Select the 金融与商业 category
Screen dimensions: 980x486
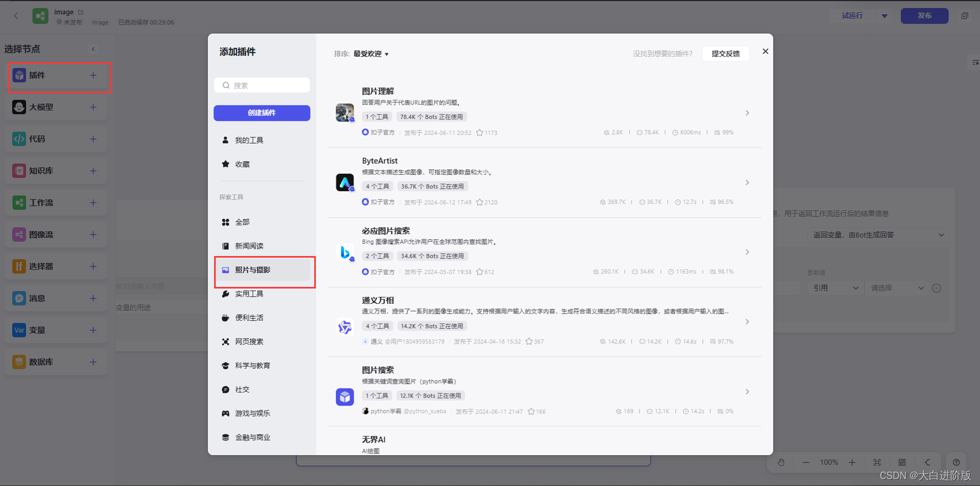coord(251,437)
